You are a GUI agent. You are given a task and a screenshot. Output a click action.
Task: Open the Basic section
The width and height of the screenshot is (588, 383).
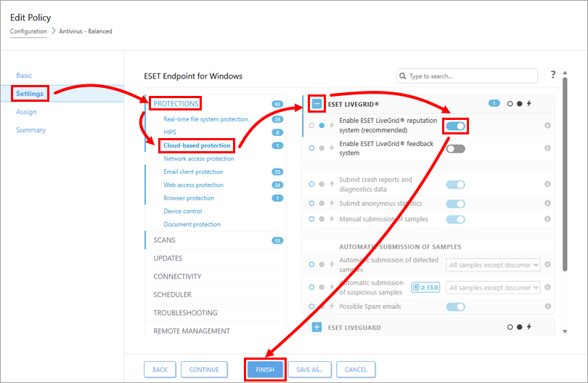(x=24, y=75)
